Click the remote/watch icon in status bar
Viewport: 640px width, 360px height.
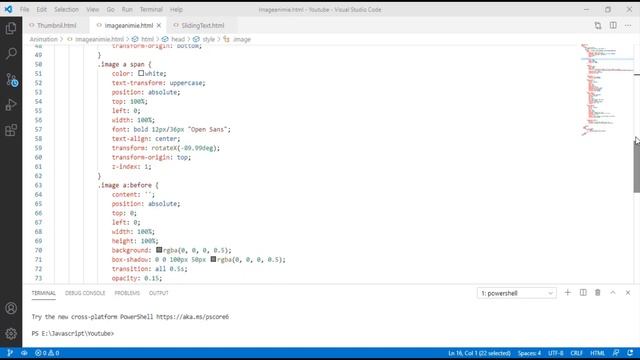click(x=24, y=353)
